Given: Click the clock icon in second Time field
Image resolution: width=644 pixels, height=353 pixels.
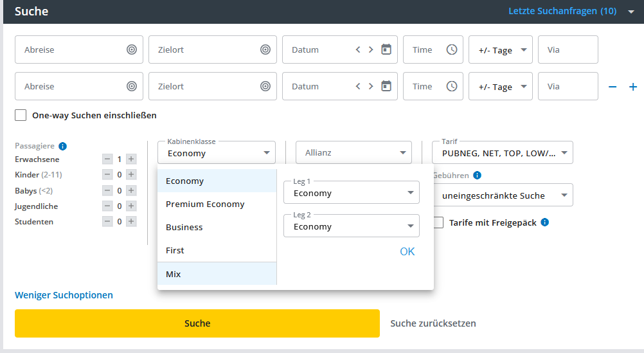Looking at the screenshot, I should pos(452,86).
